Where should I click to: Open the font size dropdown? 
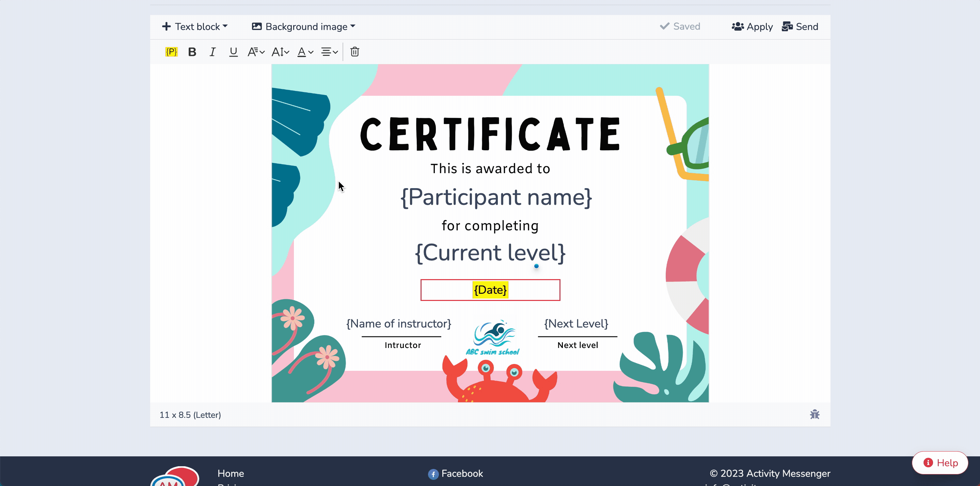(x=280, y=52)
